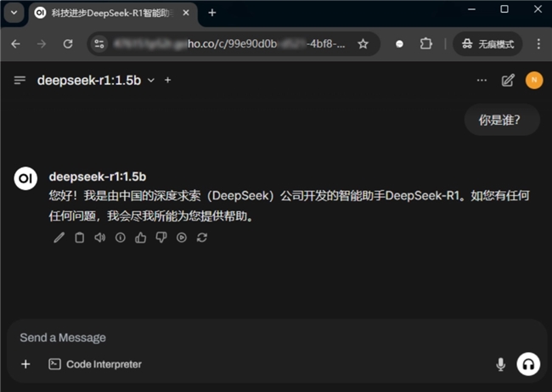Click the round white extension icon
Screen dimensions: 552x392
pyautogui.click(x=399, y=44)
